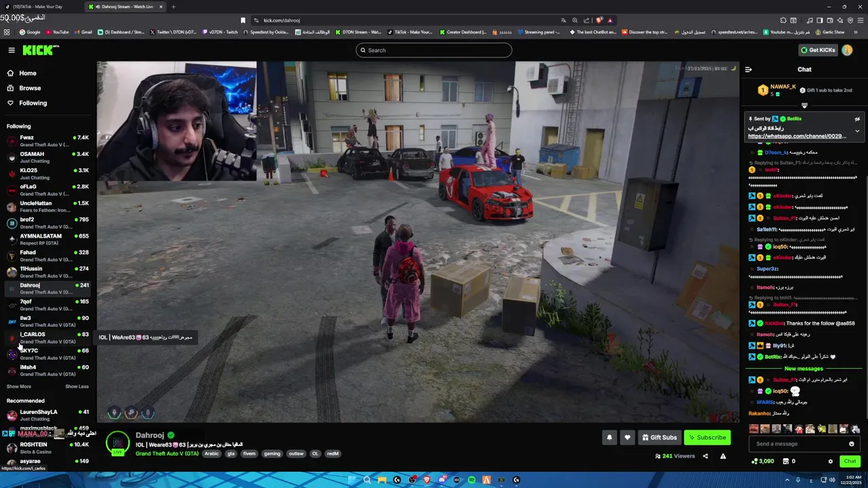
Task: Open ROSHTEIN's recommended channel
Action: tap(47, 447)
